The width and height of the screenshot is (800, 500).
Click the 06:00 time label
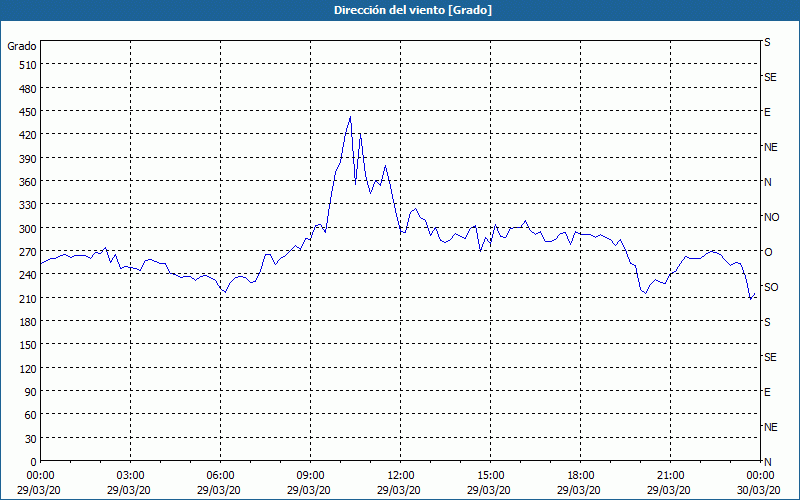tap(220, 476)
